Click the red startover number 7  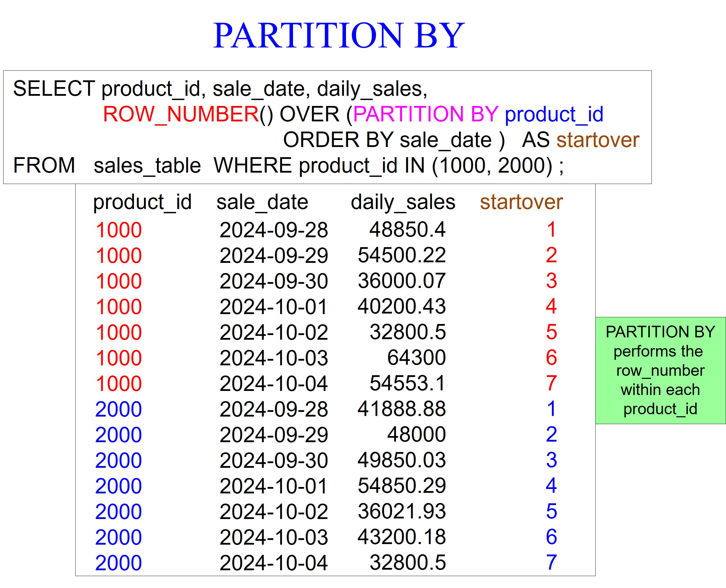pos(551,383)
